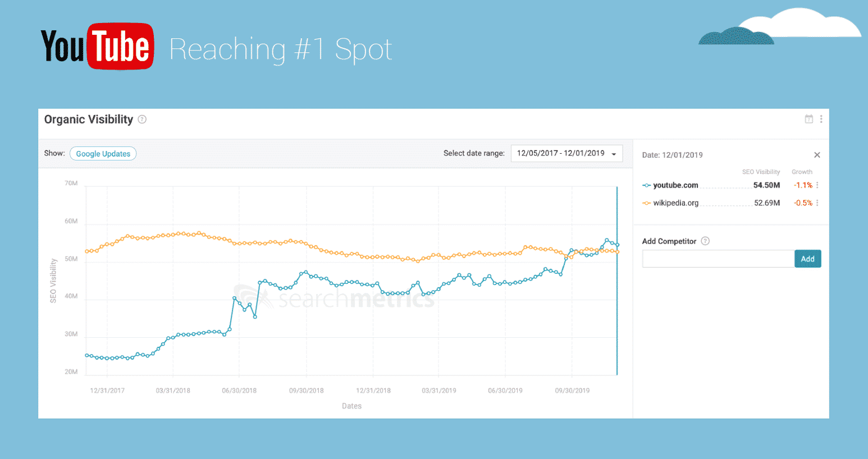Open the panel options three-dot menu
Image resolution: width=868 pixels, height=459 pixels.
coord(821,119)
